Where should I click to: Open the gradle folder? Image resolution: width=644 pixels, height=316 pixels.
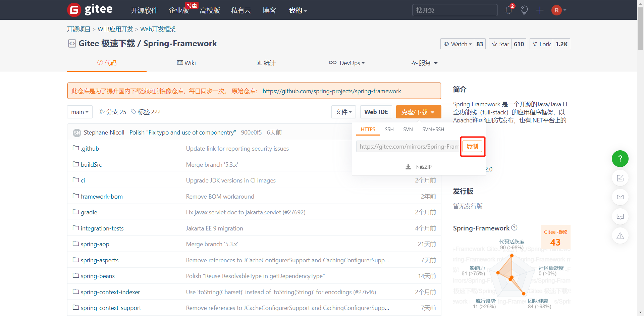coord(89,212)
